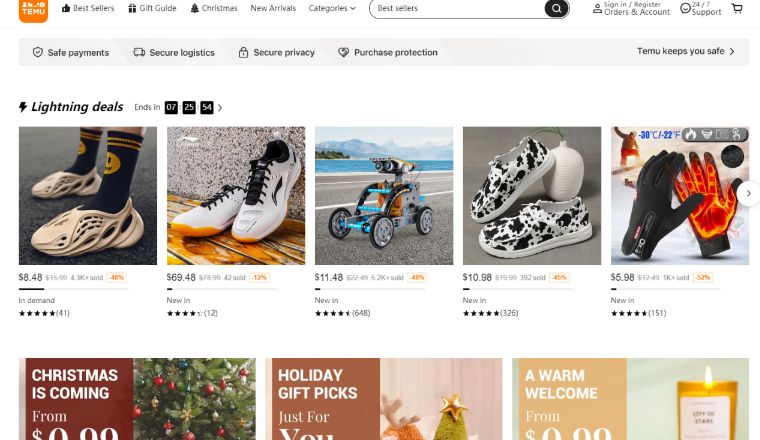Click the Safe payments shield icon
This screenshot has height=440, width=760.
point(38,52)
